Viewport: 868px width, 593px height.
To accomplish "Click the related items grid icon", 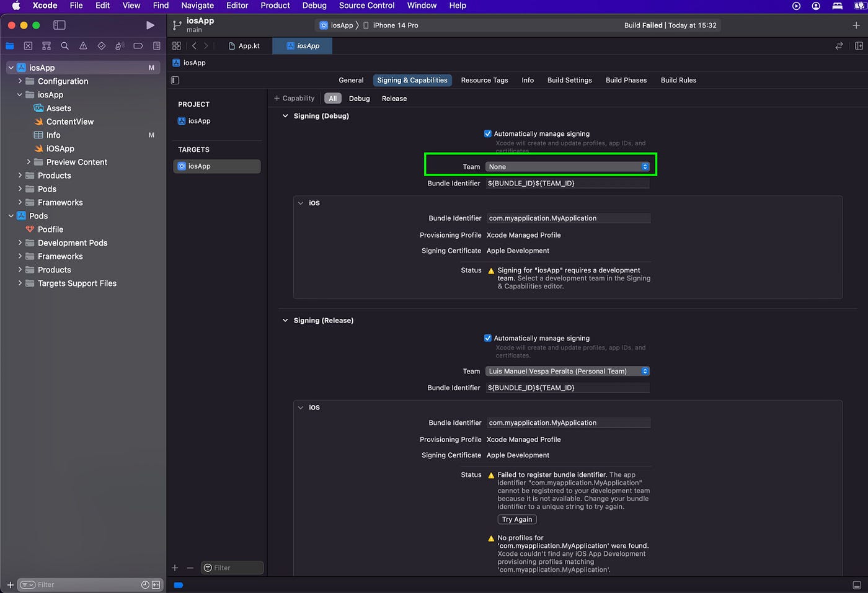I will pyautogui.click(x=177, y=46).
